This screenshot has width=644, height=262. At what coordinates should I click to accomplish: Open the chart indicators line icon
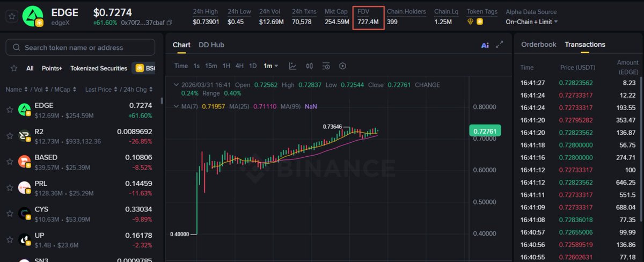[x=292, y=66]
